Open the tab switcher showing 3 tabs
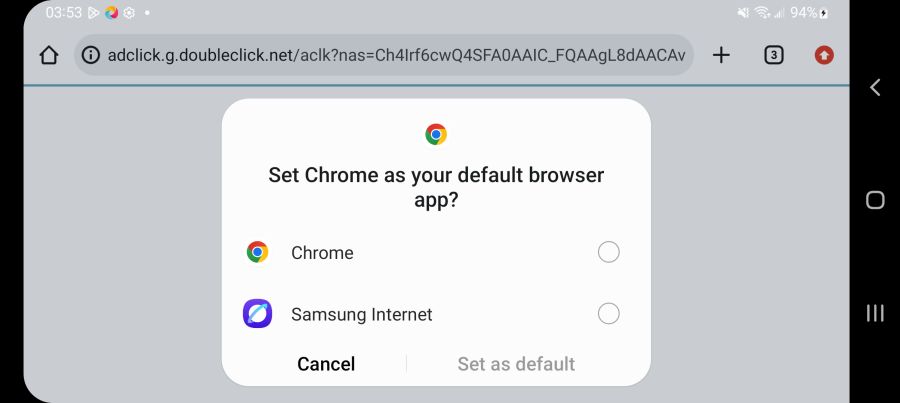 tap(773, 55)
